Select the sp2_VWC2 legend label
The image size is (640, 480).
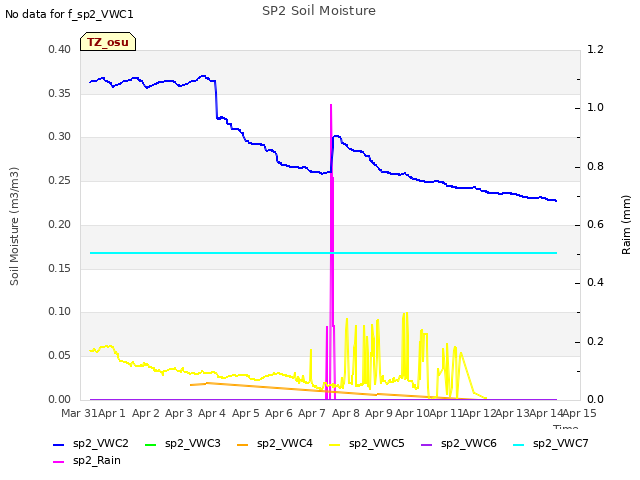pyautogui.click(x=101, y=443)
